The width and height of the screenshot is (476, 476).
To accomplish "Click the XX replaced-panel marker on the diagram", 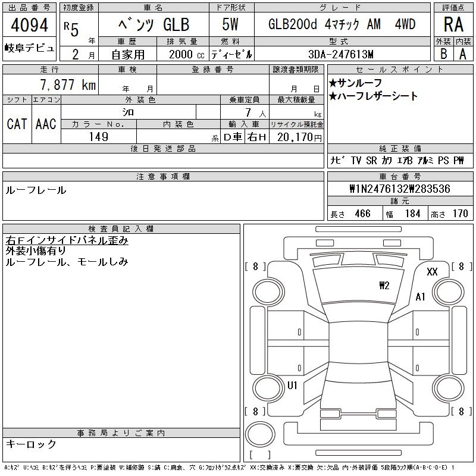I will point(433,272).
